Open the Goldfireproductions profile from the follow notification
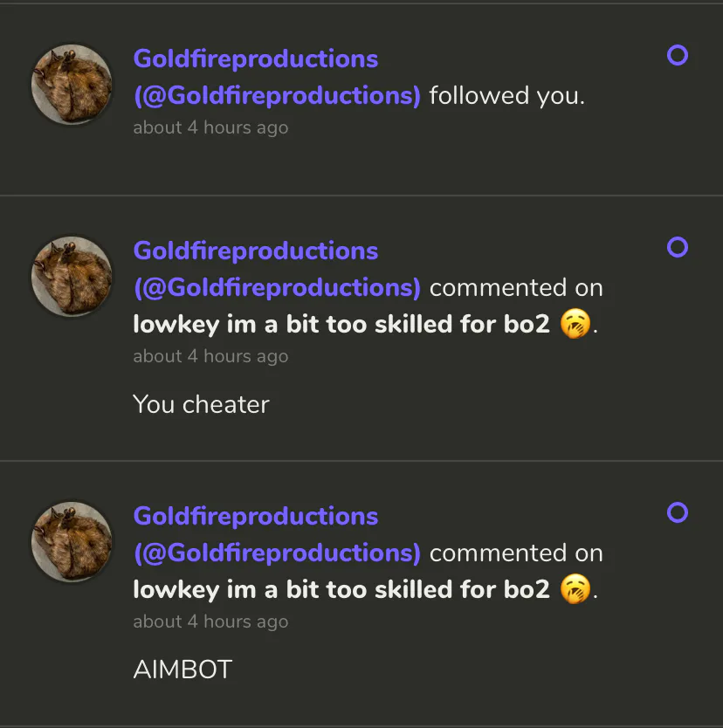The height and width of the screenshot is (728, 723). (256, 59)
